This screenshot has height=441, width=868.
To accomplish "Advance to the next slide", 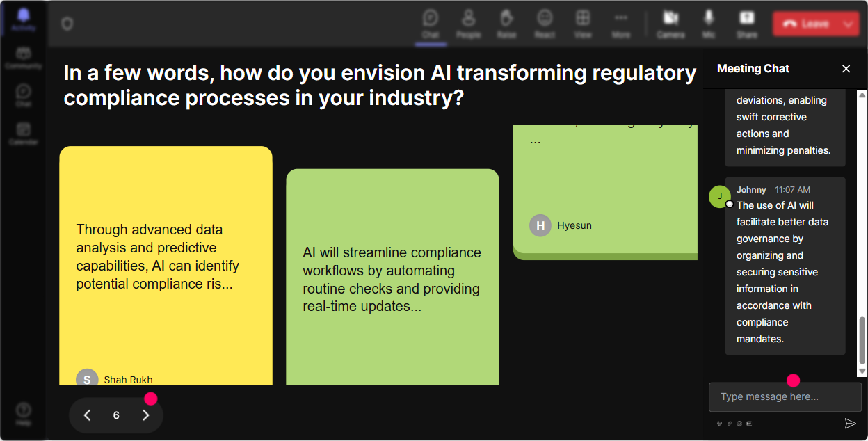I will tap(145, 415).
